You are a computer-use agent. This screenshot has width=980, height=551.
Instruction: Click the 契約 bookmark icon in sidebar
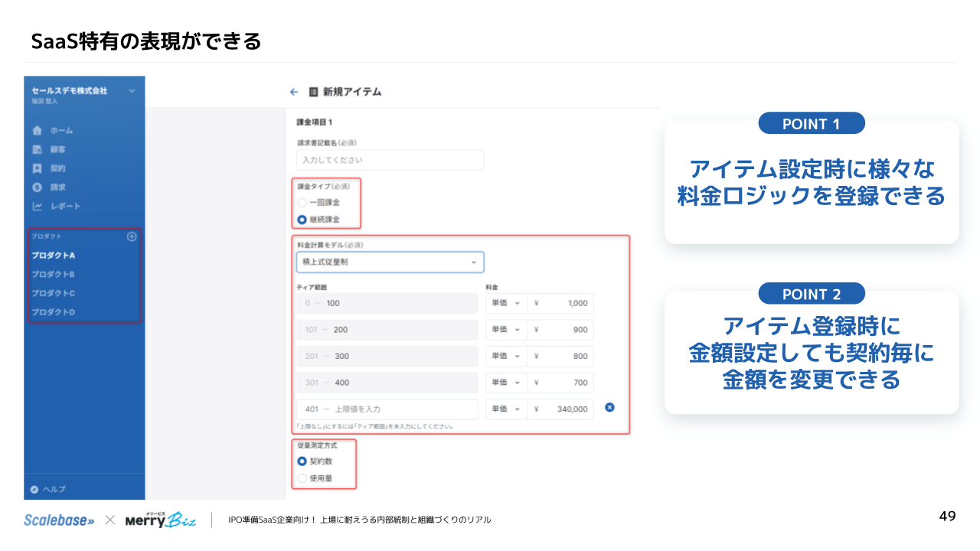37,168
